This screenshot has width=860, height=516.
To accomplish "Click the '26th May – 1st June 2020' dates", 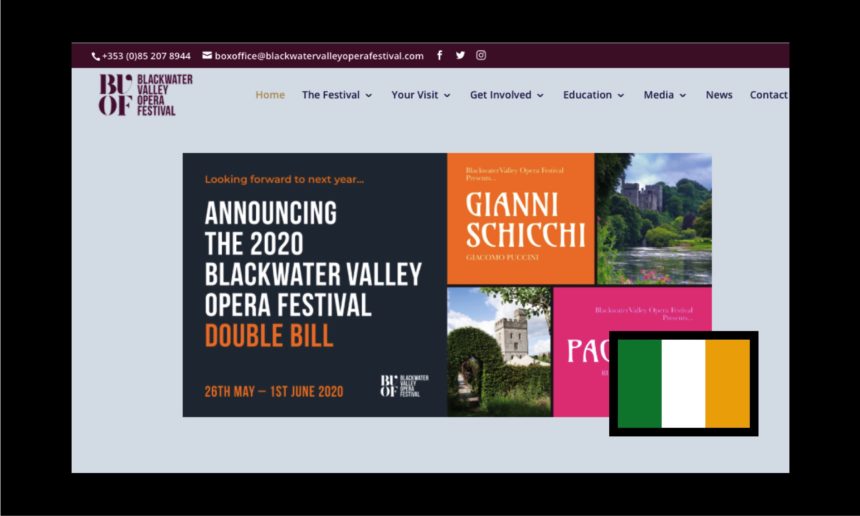I will click(274, 392).
